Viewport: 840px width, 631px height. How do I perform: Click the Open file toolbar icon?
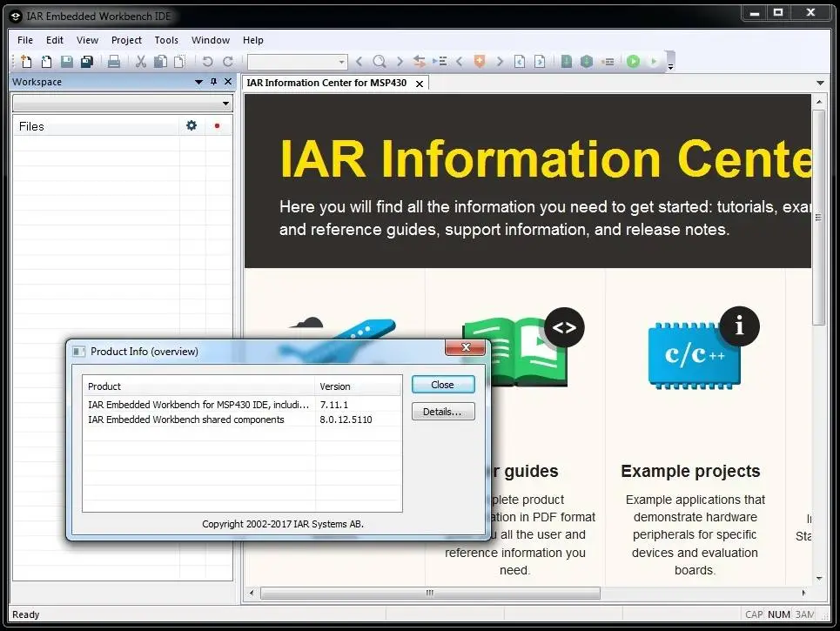pyautogui.click(x=47, y=62)
